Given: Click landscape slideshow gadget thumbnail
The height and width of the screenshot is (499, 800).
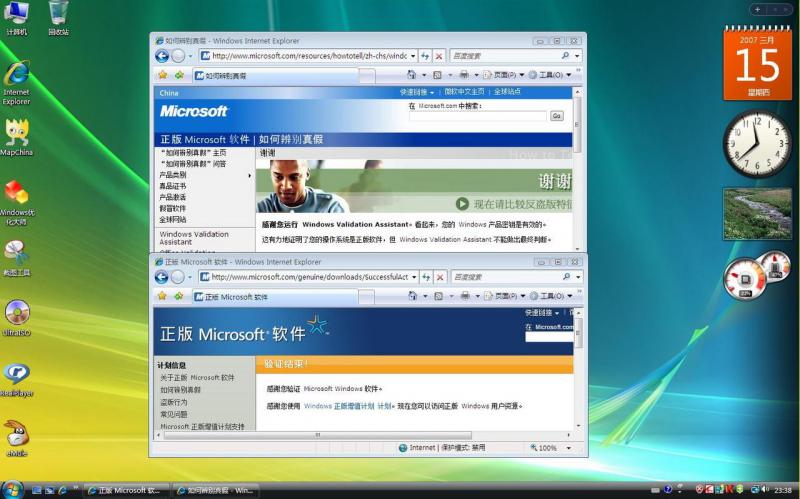Looking at the screenshot, I should [757, 214].
